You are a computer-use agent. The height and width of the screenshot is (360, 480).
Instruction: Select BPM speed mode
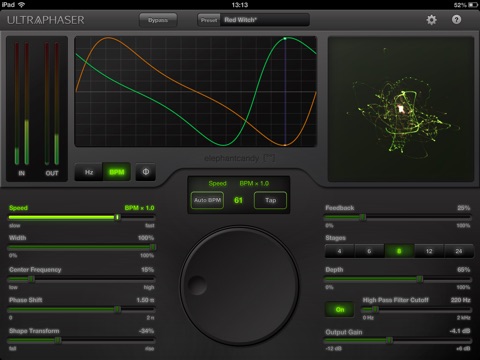pyautogui.click(x=117, y=172)
